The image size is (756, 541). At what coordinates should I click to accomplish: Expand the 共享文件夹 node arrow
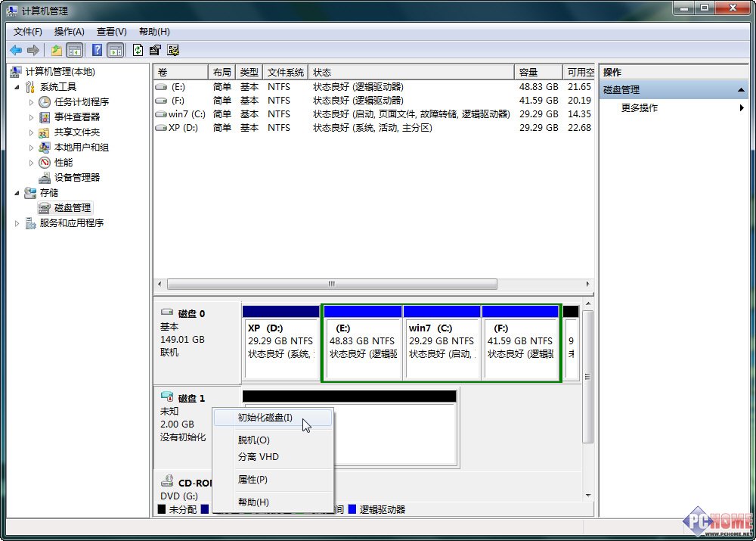(x=31, y=132)
